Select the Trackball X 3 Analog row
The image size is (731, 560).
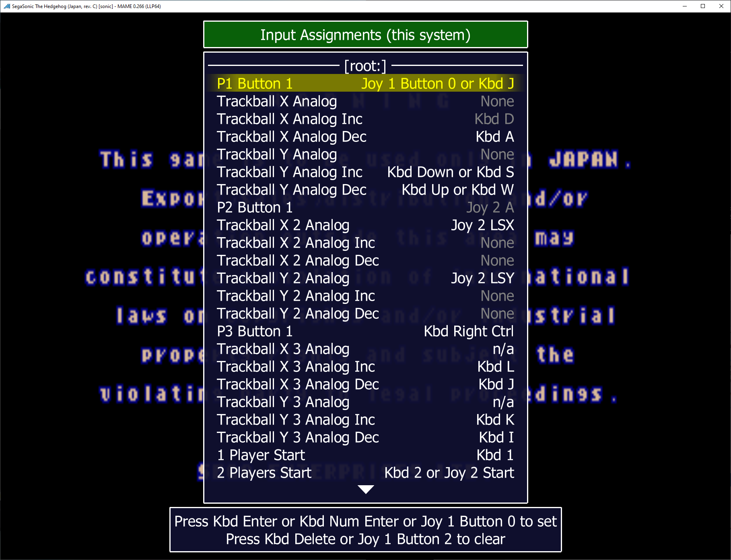[x=365, y=349]
